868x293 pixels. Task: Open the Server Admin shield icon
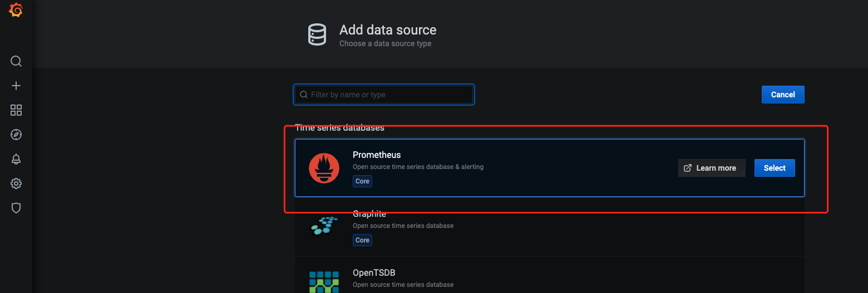tap(16, 208)
